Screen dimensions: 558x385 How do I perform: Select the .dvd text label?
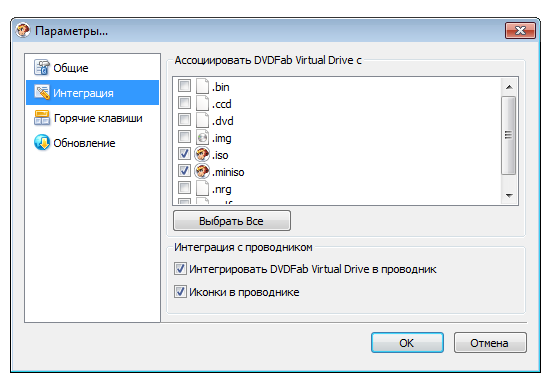(223, 121)
